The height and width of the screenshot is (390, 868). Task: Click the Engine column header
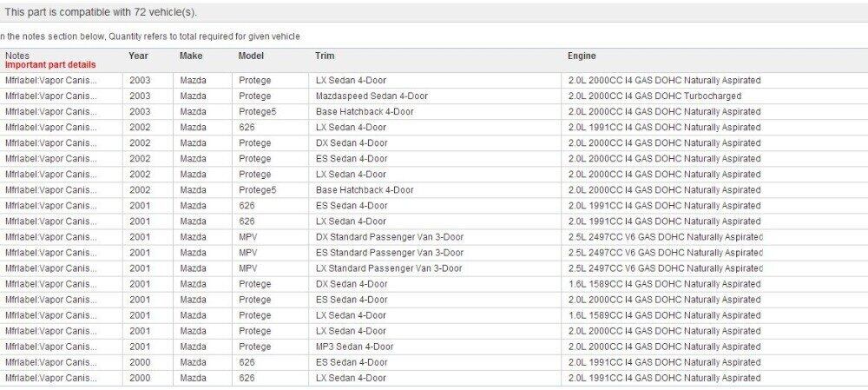pos(582,56)
